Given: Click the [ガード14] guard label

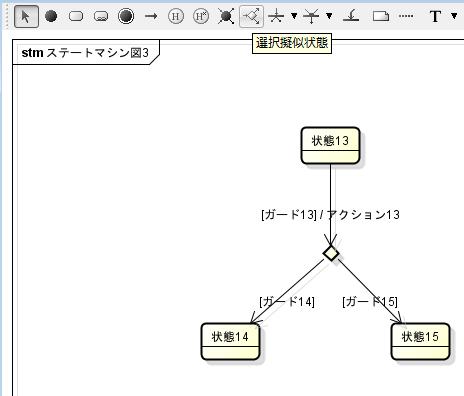Looking at the screenshot, I should [x=287, y=302].
